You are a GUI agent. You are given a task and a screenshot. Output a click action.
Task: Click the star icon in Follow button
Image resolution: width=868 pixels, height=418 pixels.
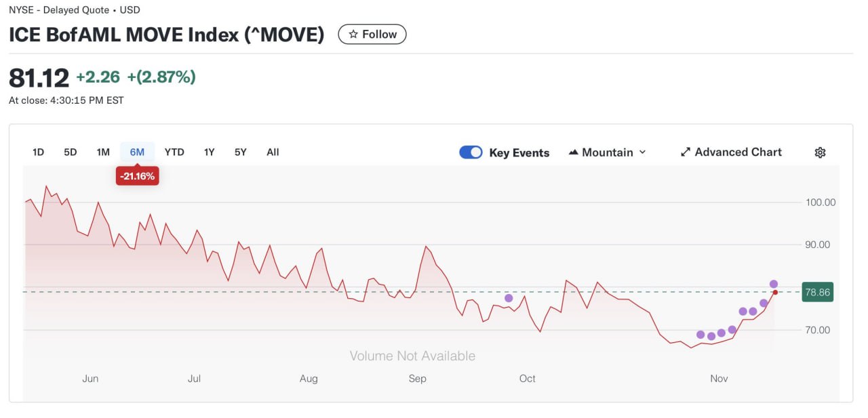tap(353, 35)
